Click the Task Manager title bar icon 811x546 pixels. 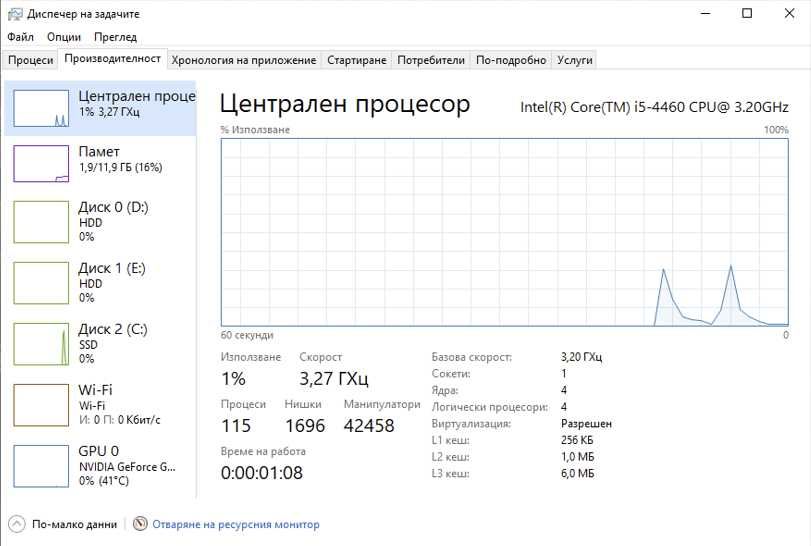tap(15, 14)
